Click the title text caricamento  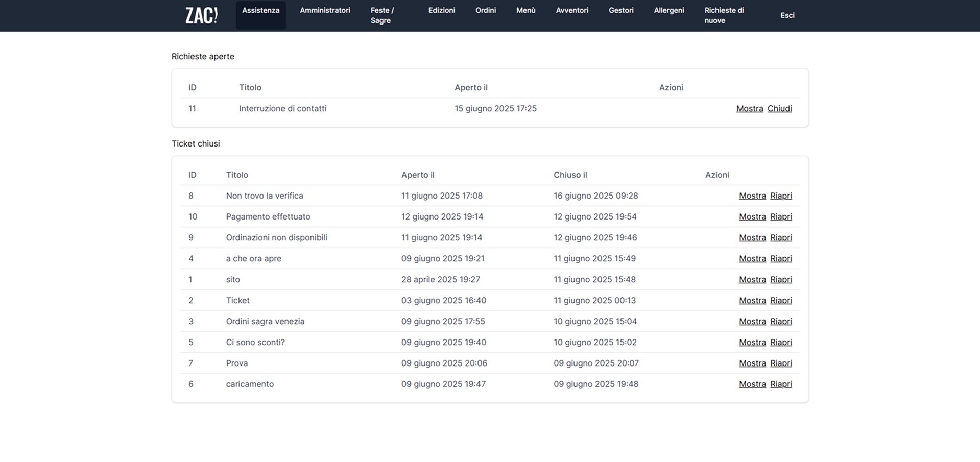click(x=250, y=384)
